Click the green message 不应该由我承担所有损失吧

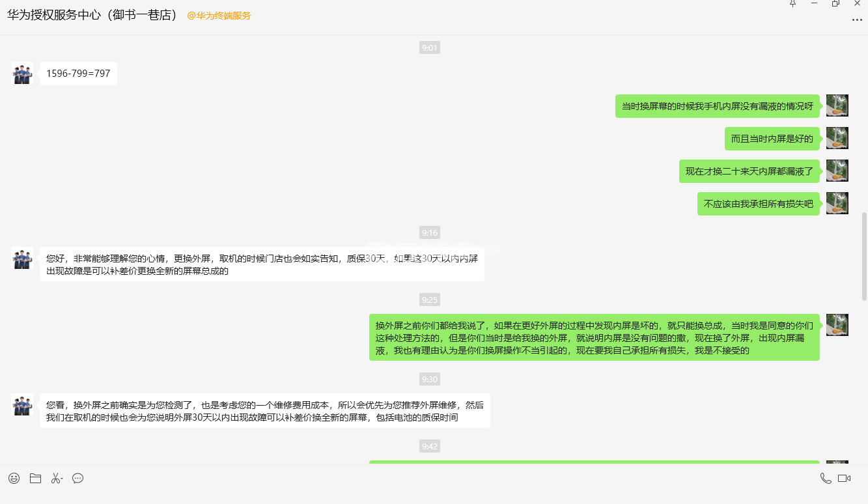click(x=758, y=204)
